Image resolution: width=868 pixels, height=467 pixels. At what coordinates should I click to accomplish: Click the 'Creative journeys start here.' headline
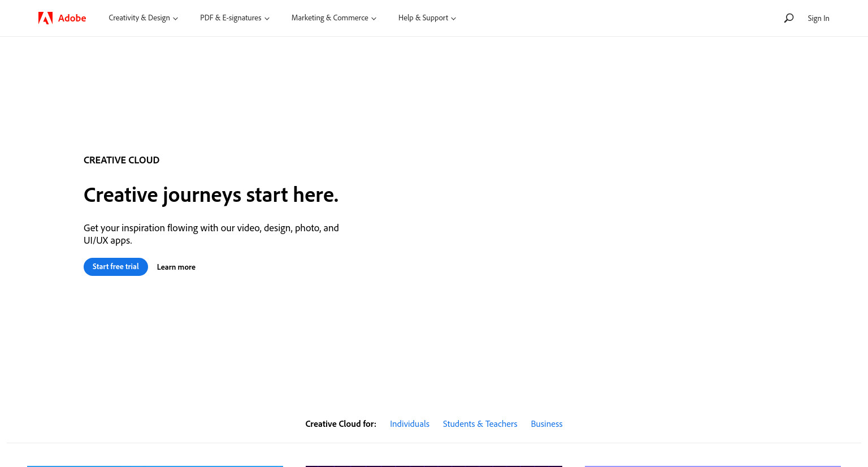(211, 195)
